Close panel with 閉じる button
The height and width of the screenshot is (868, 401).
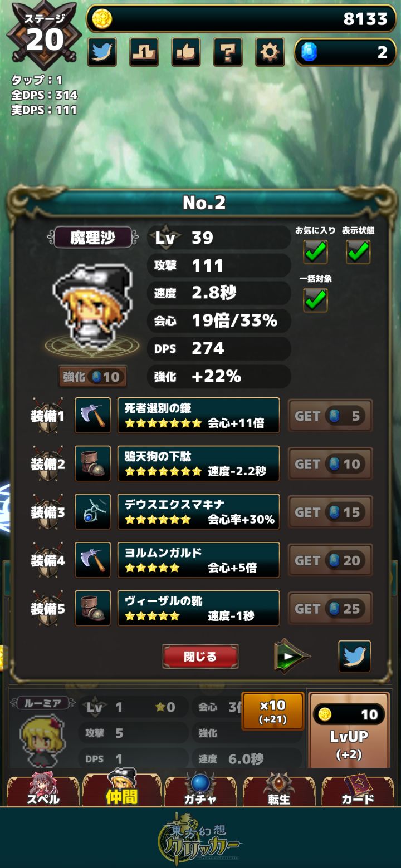coord(200,657)
